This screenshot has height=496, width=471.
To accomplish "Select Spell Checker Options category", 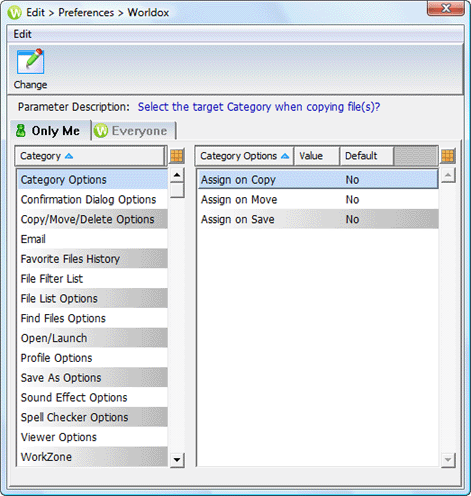I will pos(92,417).
